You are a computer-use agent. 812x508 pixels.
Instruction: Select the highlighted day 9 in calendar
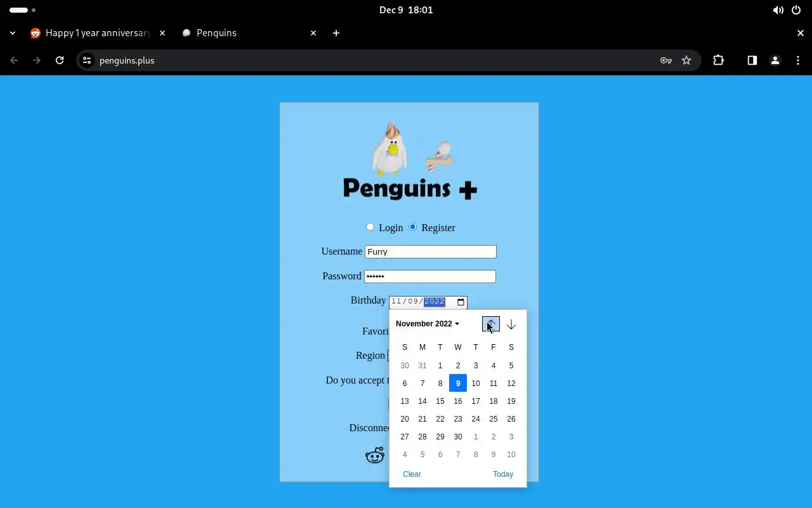point(458,384)
